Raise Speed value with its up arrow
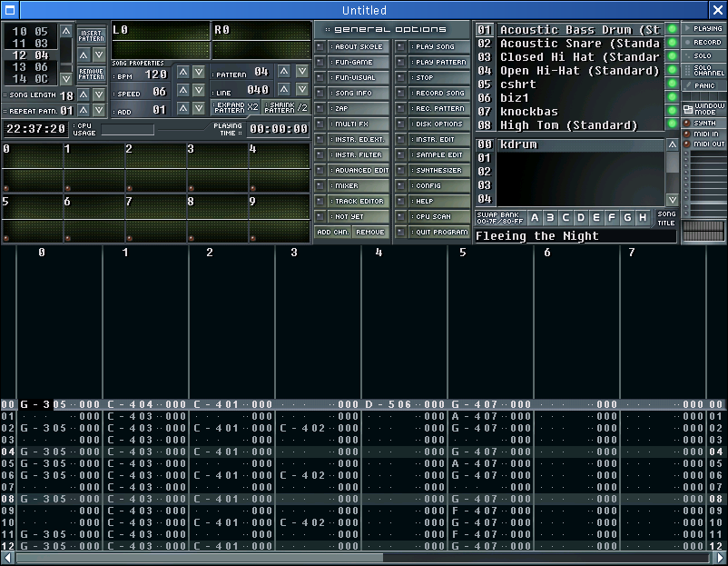The height and width of the screenshot is (566, 728). pos(183,90)
